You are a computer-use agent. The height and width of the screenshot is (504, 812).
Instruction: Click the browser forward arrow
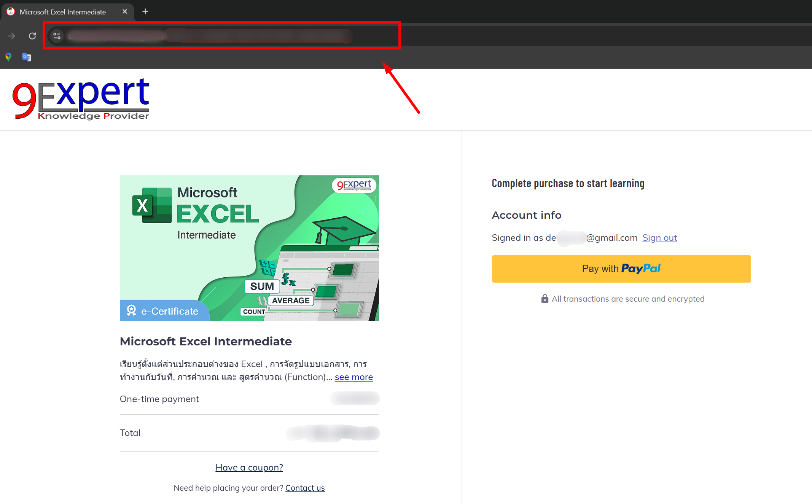point(12,36)
